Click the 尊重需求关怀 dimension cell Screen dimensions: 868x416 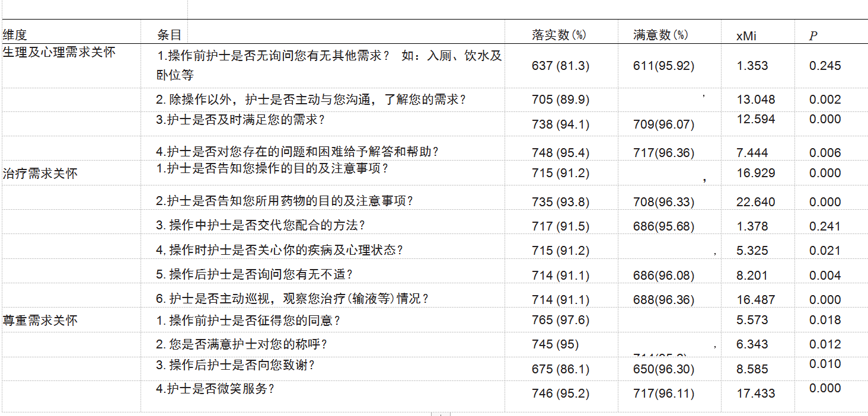click(40, 321)
